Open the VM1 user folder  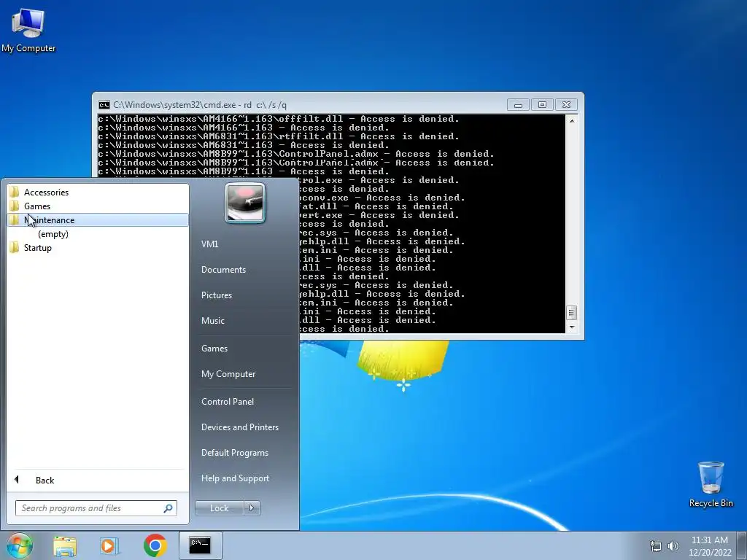[x=209, y=244]
